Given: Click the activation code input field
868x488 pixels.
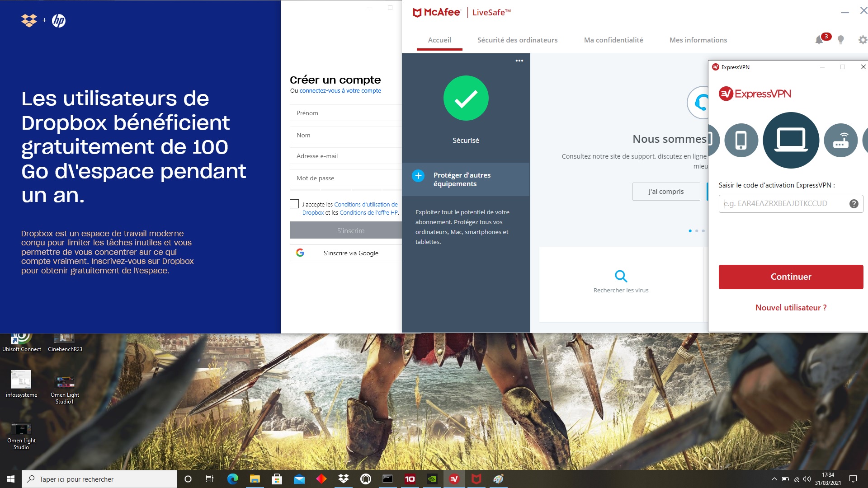Looking at the screenshot, I should point(784,203).
